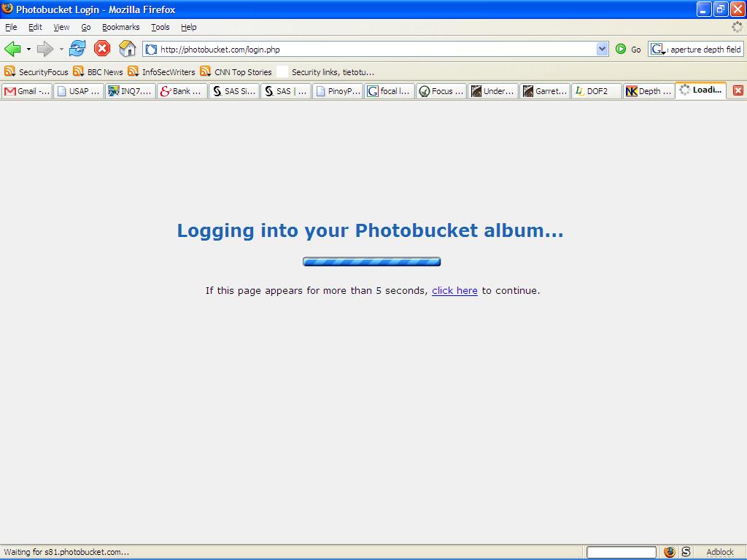Switch to the SAS Si... tab
This screenshot has width=747, height=560.
[x=234, y=91]
